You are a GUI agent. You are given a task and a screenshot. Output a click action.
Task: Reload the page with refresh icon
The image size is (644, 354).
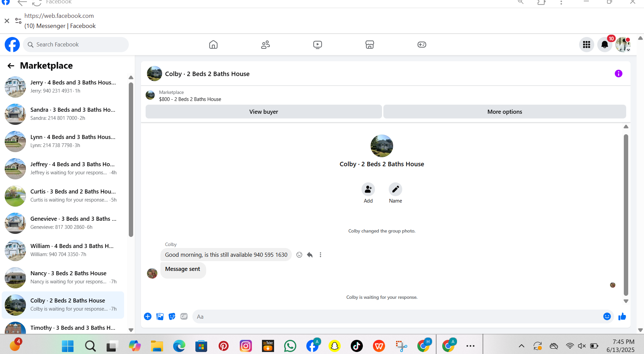[x=37, y=3]
